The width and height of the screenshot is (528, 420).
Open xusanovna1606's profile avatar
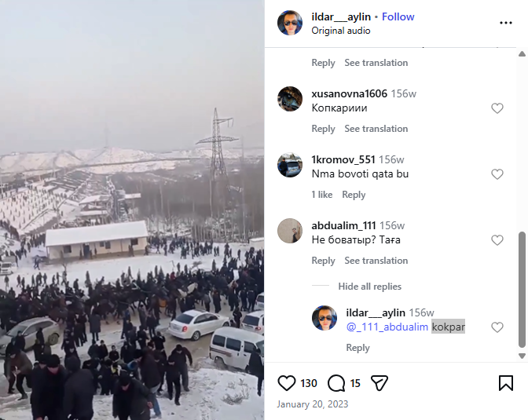coord(290,99)
